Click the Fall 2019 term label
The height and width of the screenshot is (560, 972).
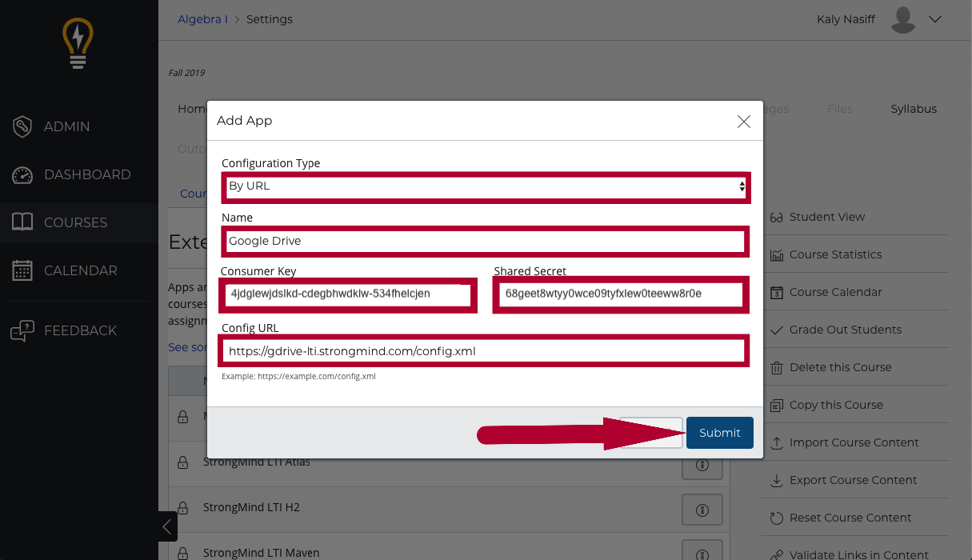tap(186, 73)
